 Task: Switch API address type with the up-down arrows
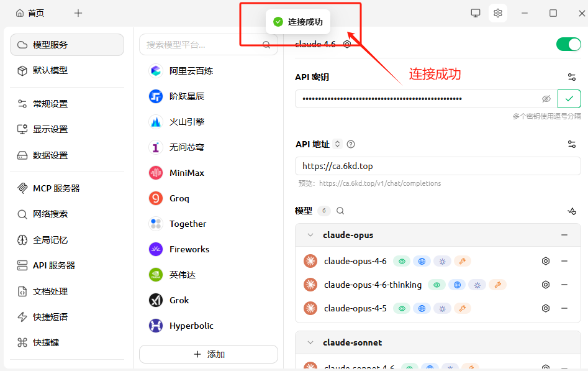(x=338, y=144)
